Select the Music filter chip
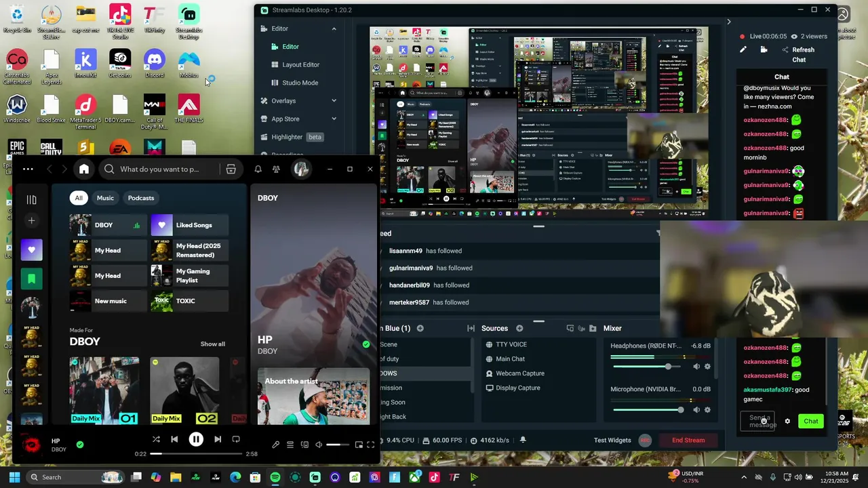Image resolution: width=868 pixels, height=488 pixels. 105,198
